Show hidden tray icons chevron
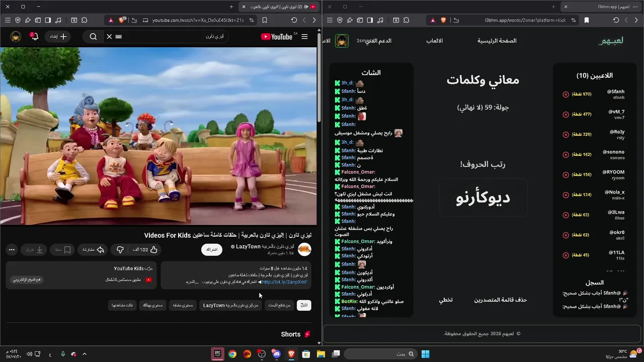Viewport: 644px width, 362px height. click(x=84, y=354)
